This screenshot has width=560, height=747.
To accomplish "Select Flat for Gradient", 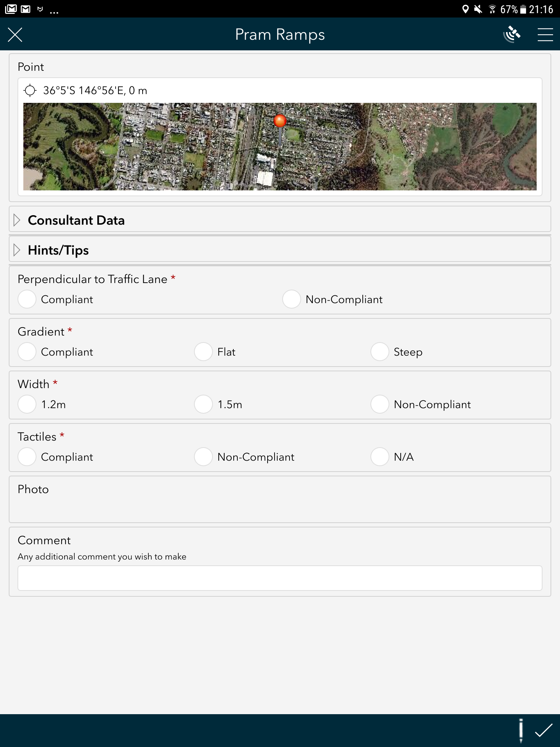I will coord(215,352).
